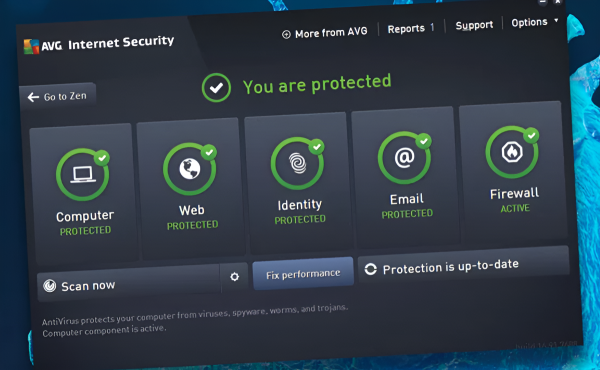The height and width of the screenshot is (370, 600).
Task: Open the Web protection globe icon
Action: click(189, 169)
